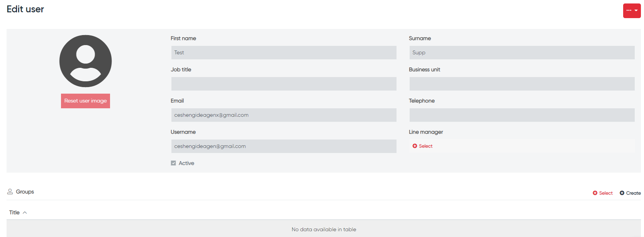Click the Line manager label

coord(426,132)
